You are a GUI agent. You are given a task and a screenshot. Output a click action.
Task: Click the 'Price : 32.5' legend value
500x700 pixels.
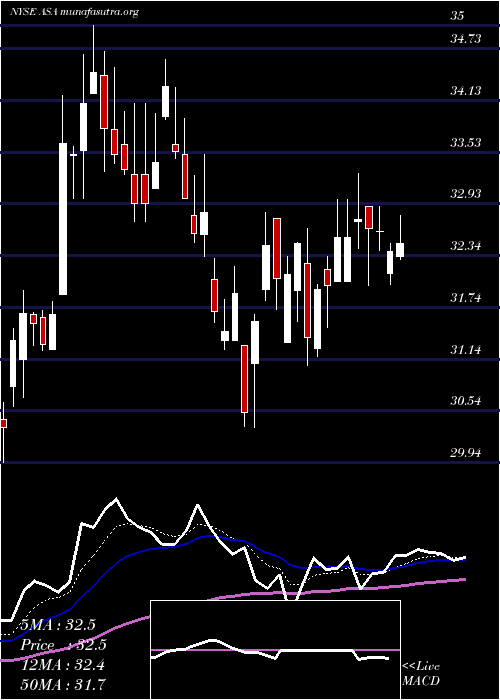pyautogui.click(x=64, y=645)
